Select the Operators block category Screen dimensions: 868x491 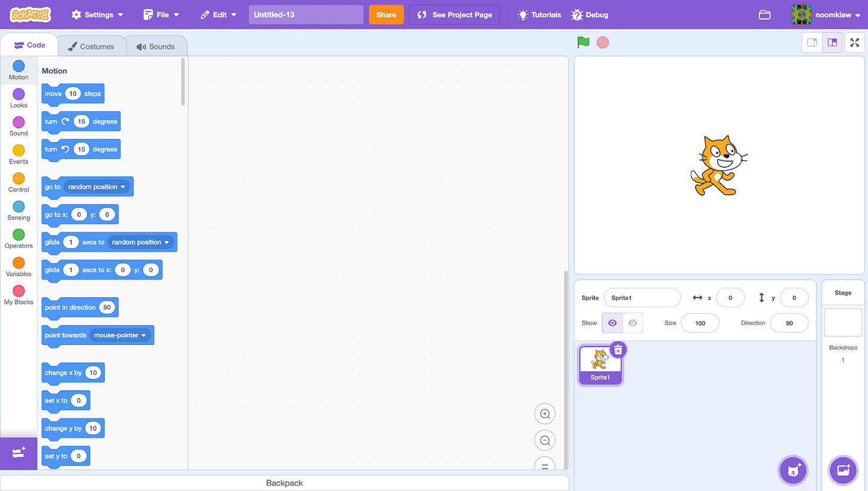click(x=18, y=239)
